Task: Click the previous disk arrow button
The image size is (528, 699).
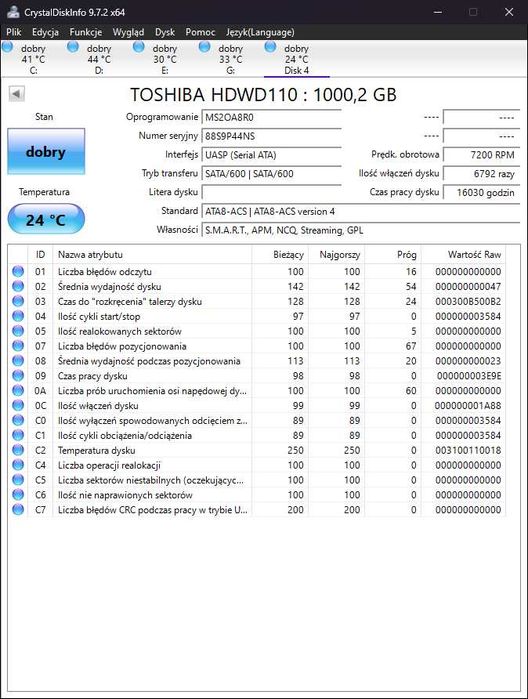Action: click(x=16, y=94)
